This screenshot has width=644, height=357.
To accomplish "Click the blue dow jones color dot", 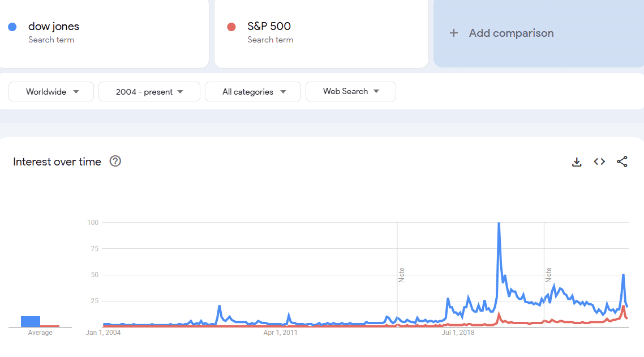I will pyautogui.click(x=12, y=27).
